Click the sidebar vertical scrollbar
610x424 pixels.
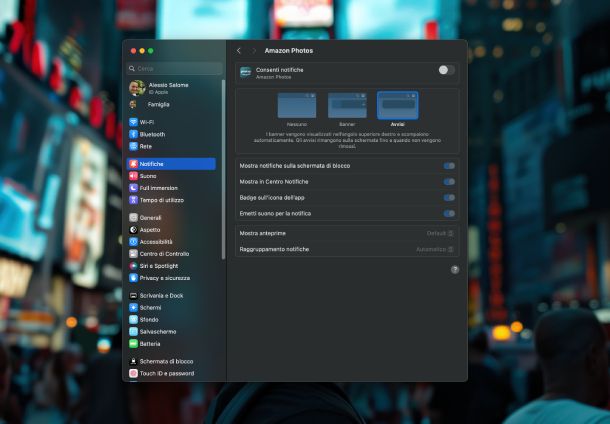[x=223, y=169]
